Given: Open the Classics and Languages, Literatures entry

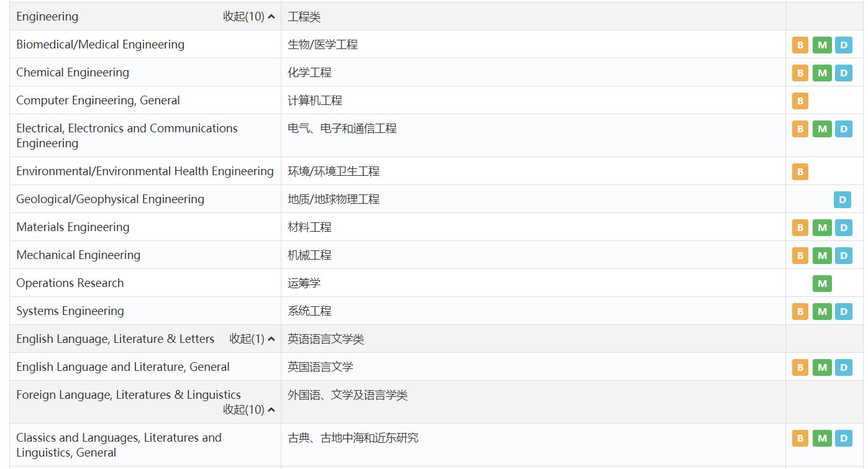Looking at the screenshot, I should [119, 445].
